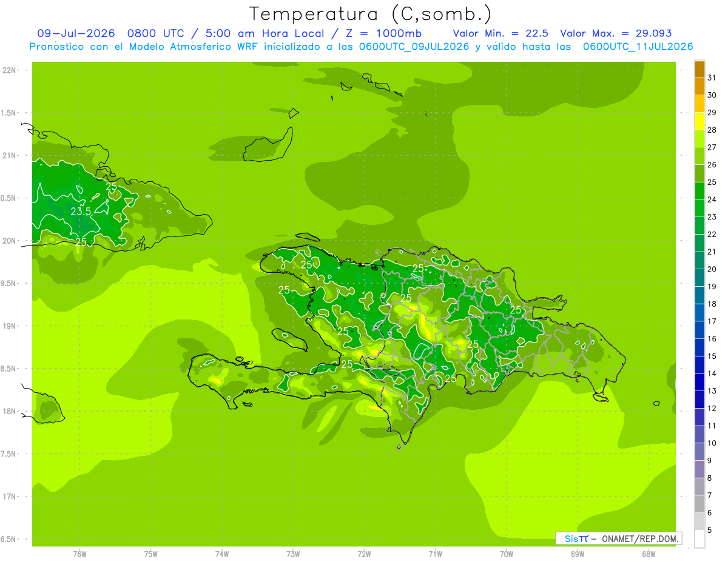Click the yellow 28 degree colorbar swatch
728x562 pixels.
pos(699,121)
